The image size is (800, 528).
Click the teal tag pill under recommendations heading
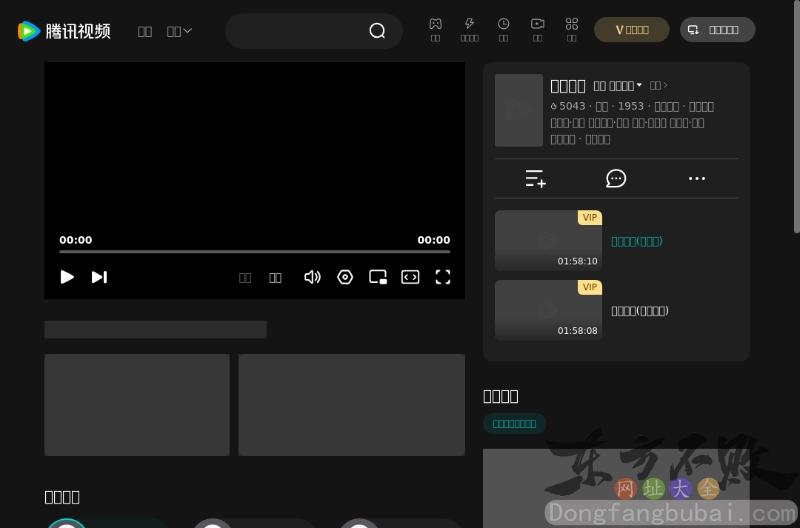click(514, 423)
